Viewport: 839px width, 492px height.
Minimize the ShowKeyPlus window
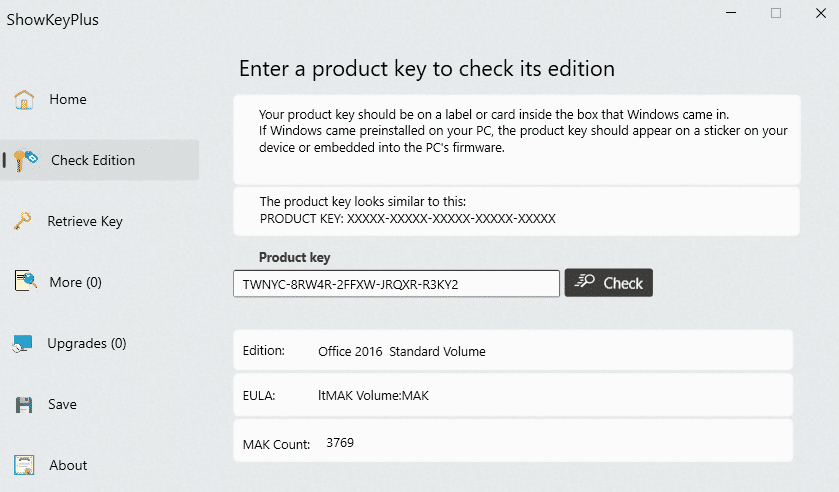coord(729,13)
